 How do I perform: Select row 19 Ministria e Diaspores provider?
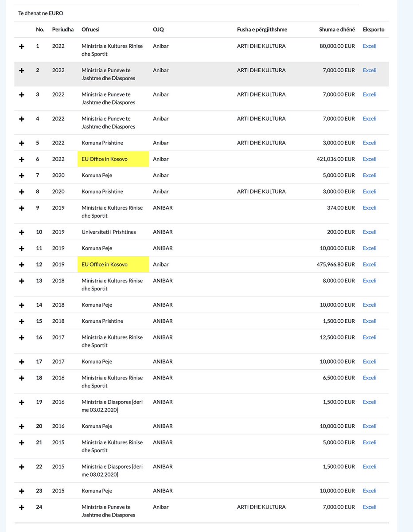pyautogui.click(x=112, y=406)
